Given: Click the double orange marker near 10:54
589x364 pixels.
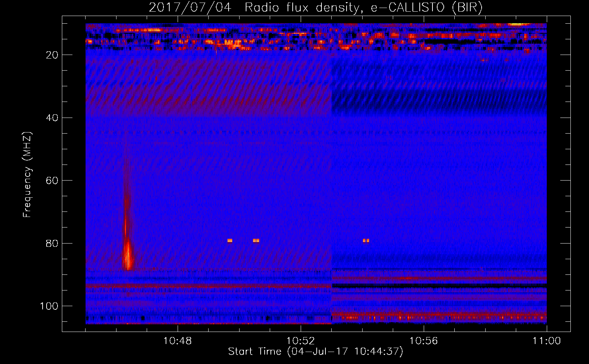Looking at the screenshot, I should (366, 241).
